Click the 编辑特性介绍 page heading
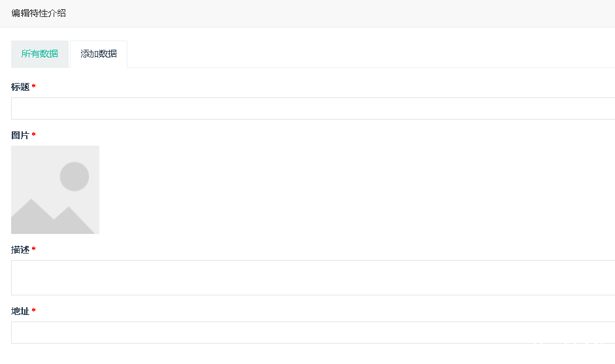Viewport: 615px width, 364px height. [39, 13]
